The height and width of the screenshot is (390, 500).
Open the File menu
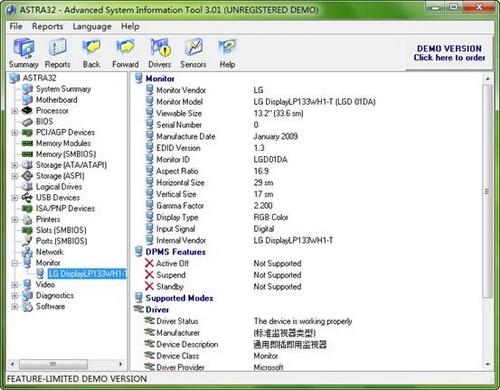click(x=16, y=26)
